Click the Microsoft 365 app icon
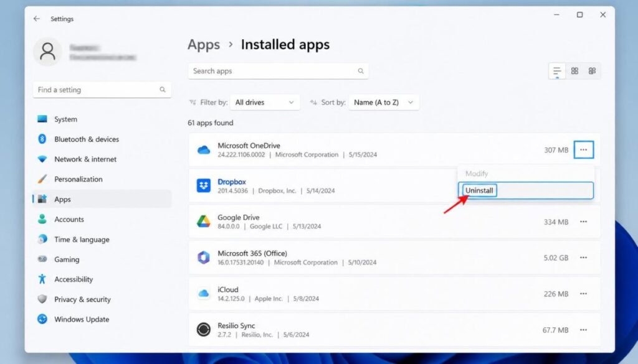The image size is (638, 364). click(x=204, y=258)
